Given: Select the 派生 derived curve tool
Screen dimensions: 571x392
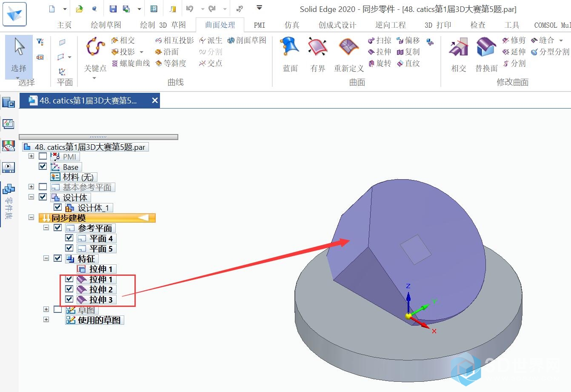Looking at the screenshot, I should 211,40.
